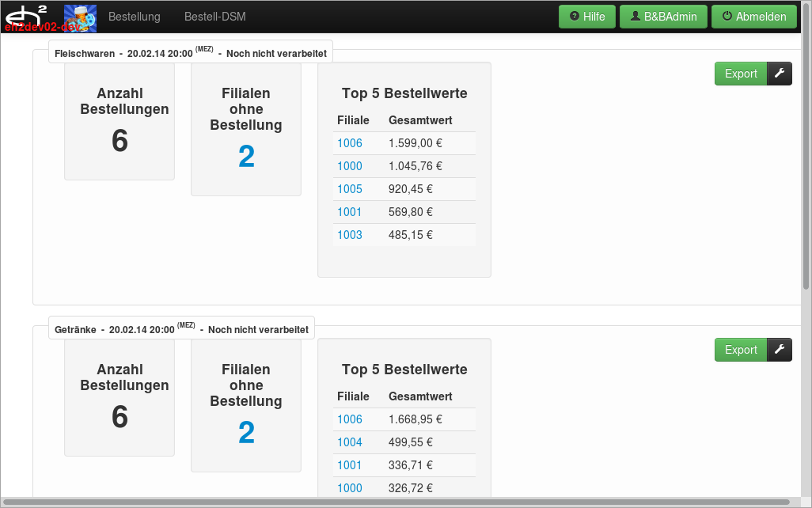Open the Bestellung menu
The image size is (812, 508).
pyautogui.click(x=134, y=17)
